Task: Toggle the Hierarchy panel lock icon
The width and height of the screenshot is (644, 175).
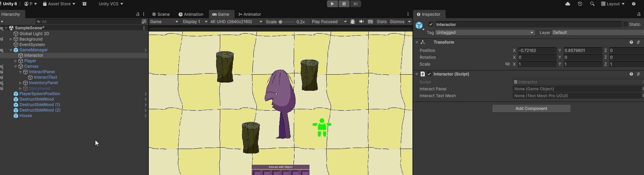Action: [x=138, y=14]
